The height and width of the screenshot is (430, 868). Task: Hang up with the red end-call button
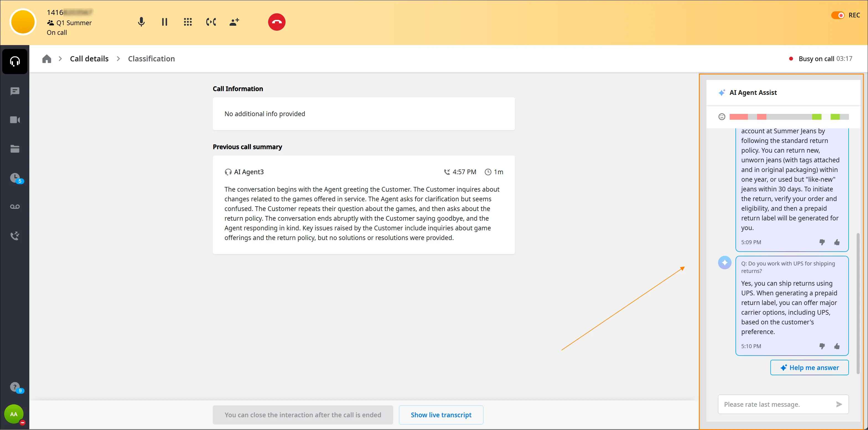pos(277,22)
